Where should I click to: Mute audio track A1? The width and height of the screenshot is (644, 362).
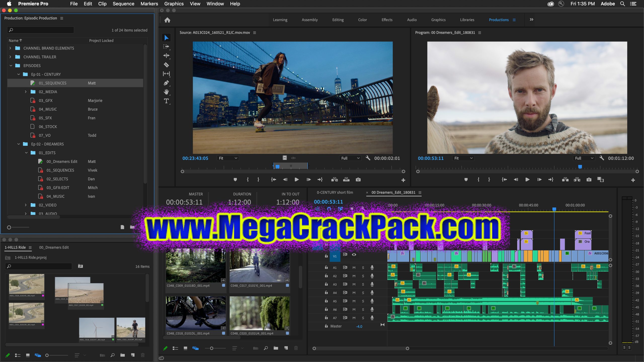(x=354, y=267)
